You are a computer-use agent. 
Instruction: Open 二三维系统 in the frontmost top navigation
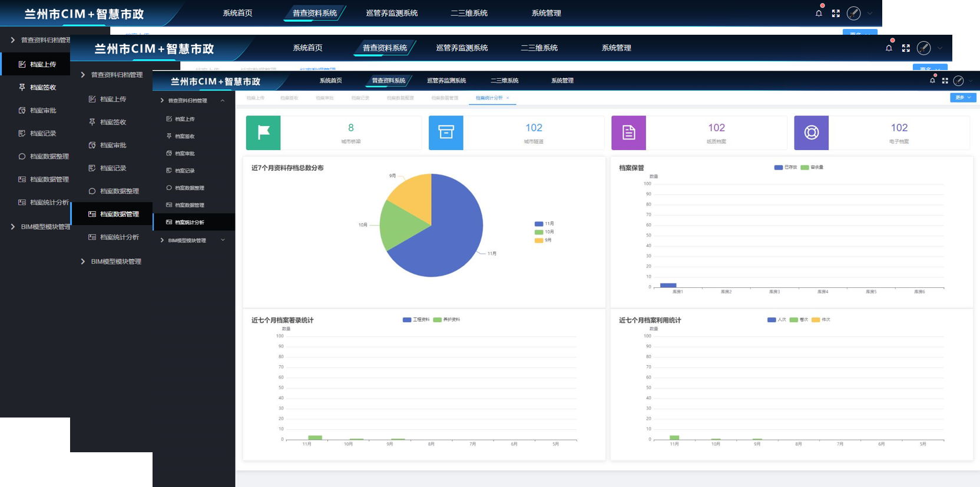click(x=504, y=81)
